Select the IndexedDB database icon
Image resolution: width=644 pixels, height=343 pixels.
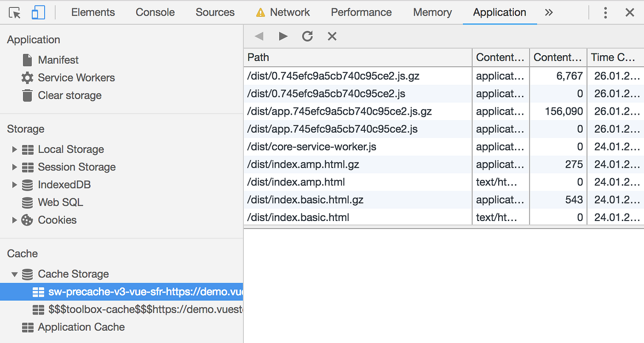coord(28,185)
